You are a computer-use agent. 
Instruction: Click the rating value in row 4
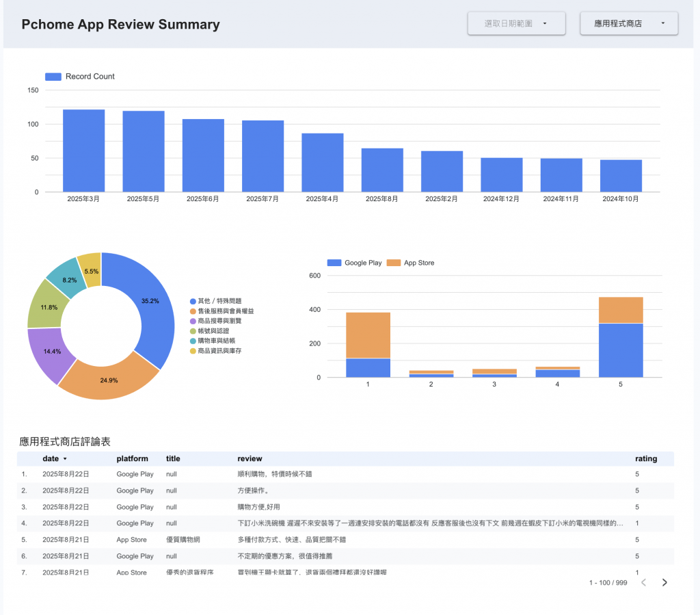(x=637, y=523)
